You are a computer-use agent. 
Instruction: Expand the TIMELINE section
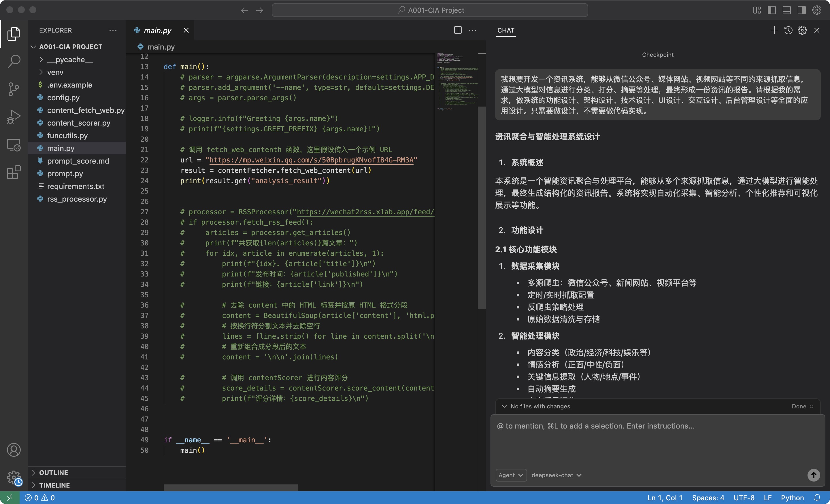click(x=77, y=485)
